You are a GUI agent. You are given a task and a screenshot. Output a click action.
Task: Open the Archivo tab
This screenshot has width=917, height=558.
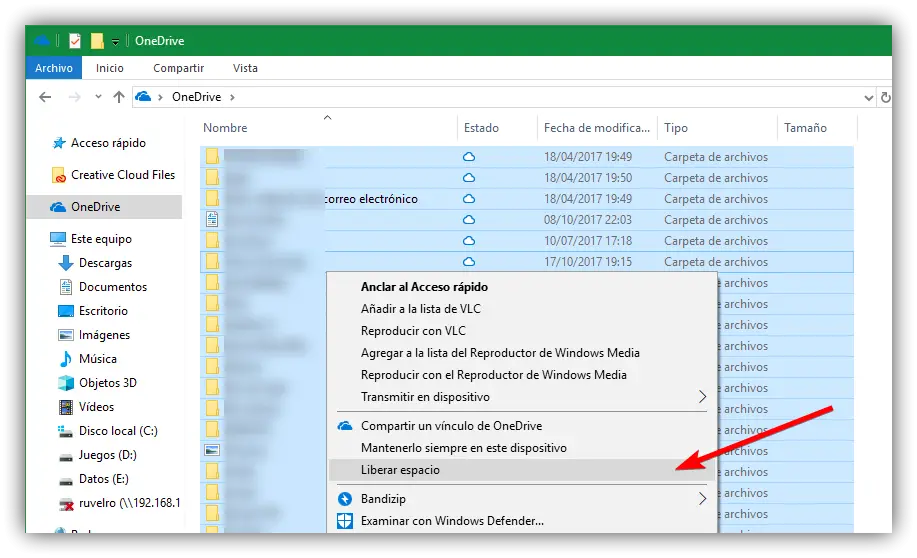coord(54,68)
